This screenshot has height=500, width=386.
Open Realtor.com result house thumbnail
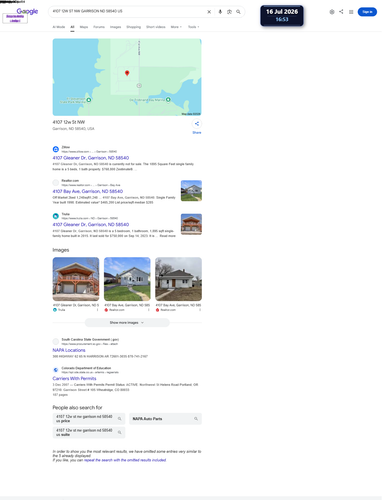tap(191, 191)
